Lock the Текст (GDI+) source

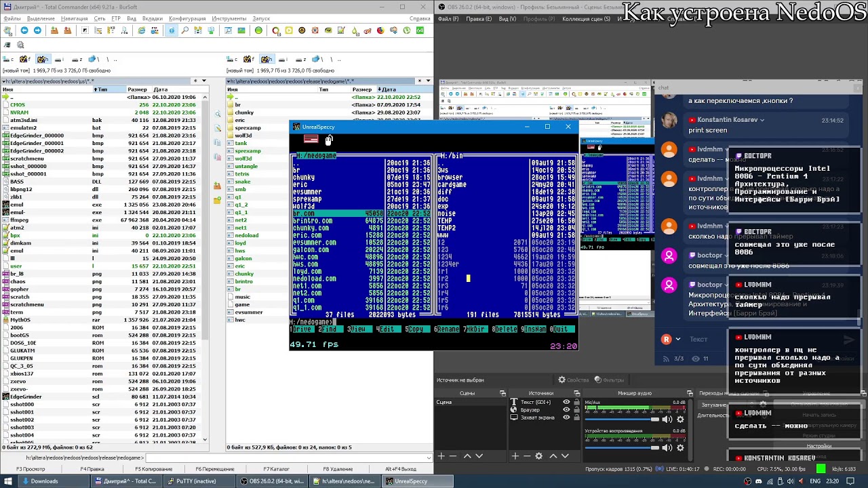pyautogui.click(x=576, y=402)
